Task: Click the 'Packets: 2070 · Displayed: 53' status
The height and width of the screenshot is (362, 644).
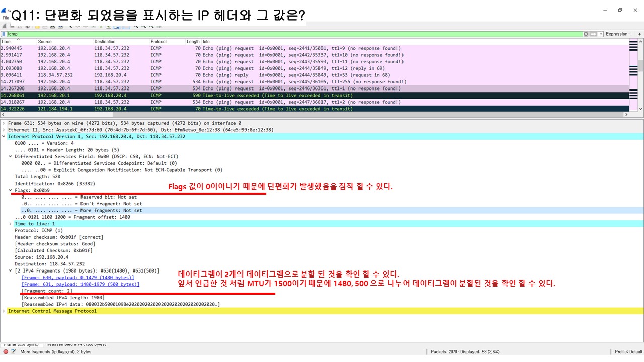Action: 465,352
